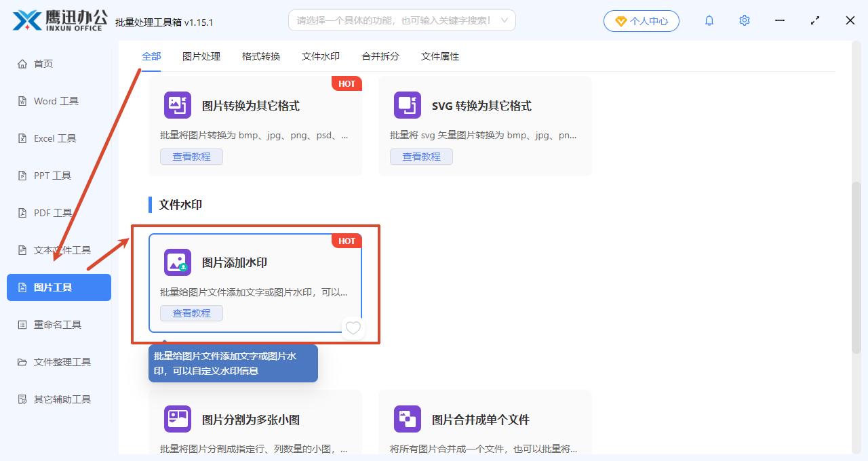Click the 图片添加水印 purple icon
Viewport: 868px width, 461px height.
(x=178, y=262)
